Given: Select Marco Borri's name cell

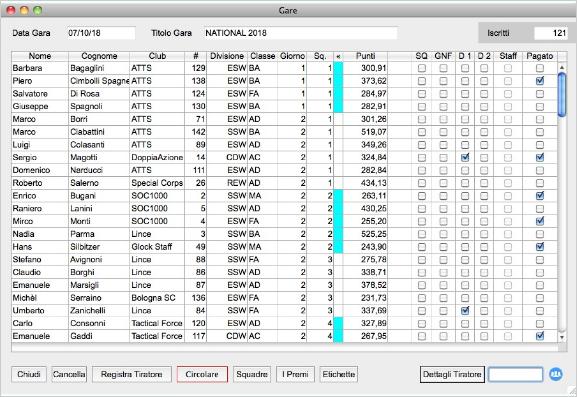Looking at the screenshot, I should 40,119.
